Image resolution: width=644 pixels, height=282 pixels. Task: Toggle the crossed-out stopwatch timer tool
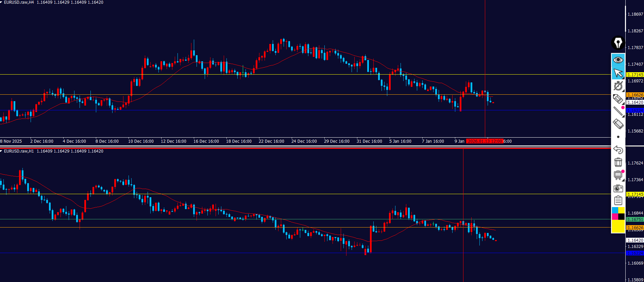pos(618,86)
